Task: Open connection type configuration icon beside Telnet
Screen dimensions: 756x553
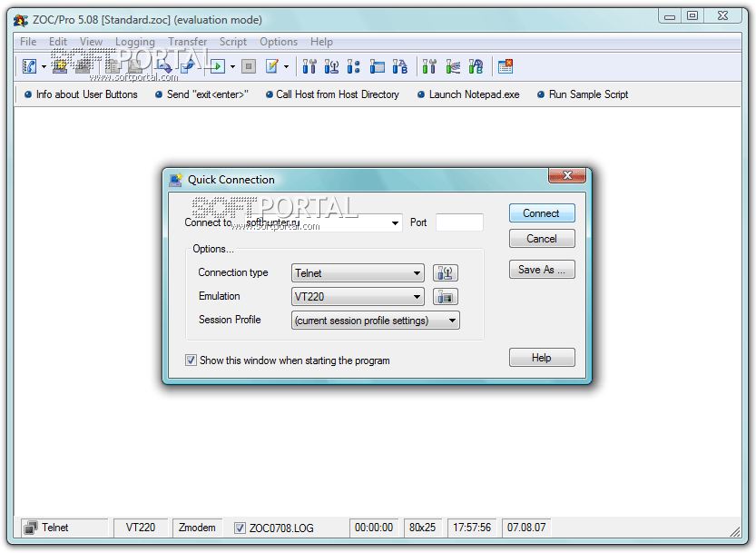Action: click(445, 273)
